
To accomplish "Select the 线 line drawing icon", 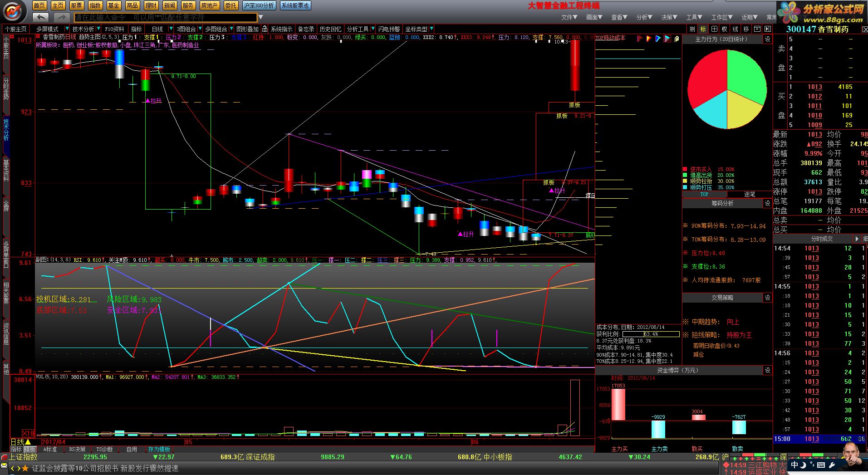I will tap(736, 29).
